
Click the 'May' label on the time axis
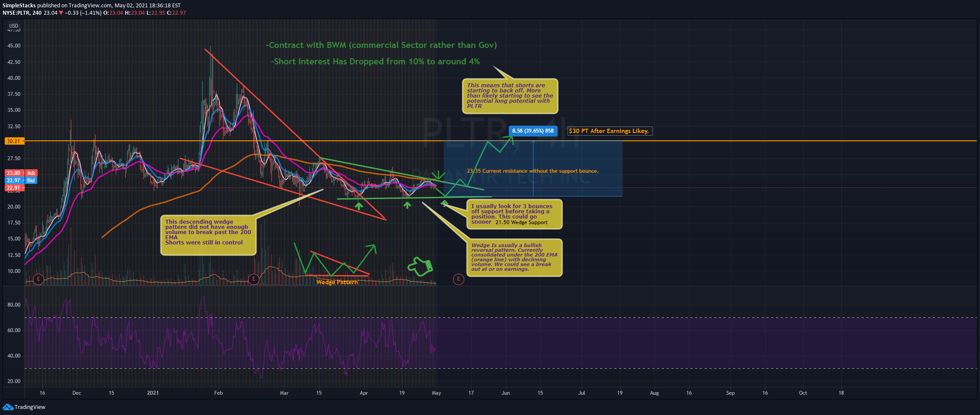pos(436,393)
